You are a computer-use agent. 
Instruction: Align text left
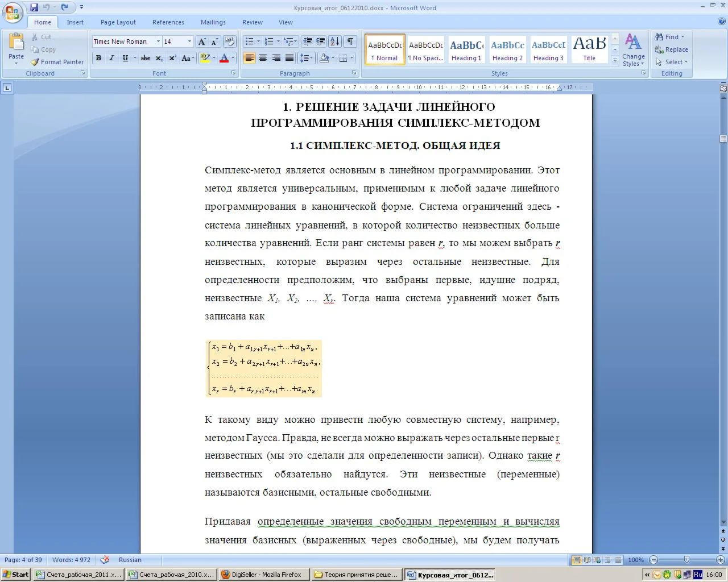(x=249, y=58)
